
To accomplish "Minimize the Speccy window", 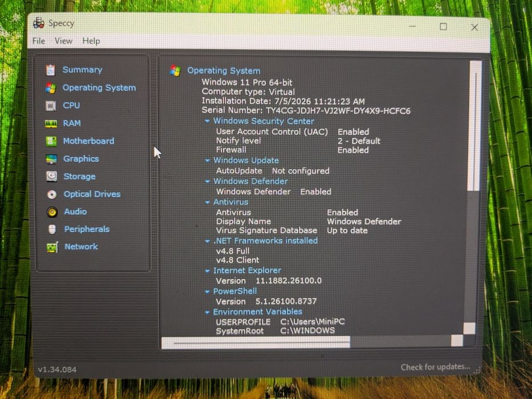I will coord(412,26).
